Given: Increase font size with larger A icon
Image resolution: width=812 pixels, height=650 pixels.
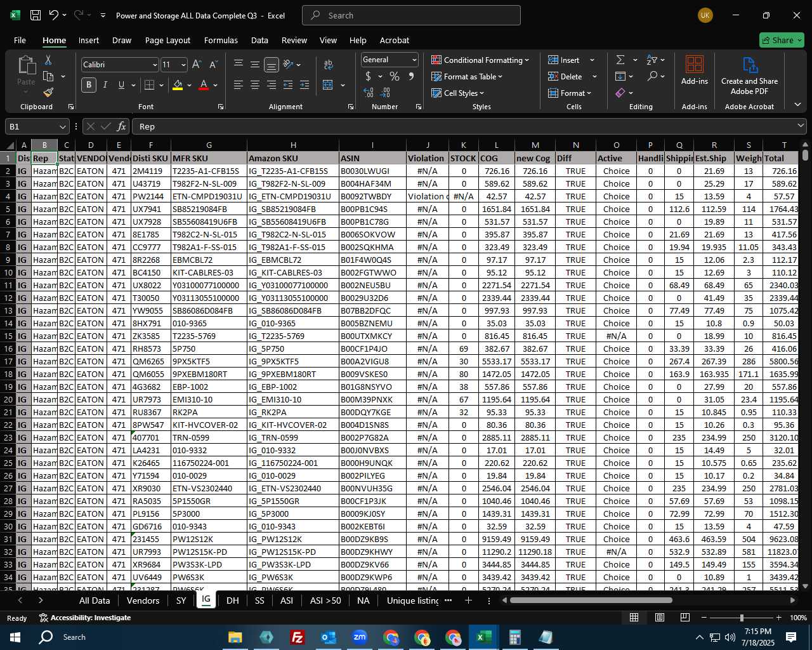Looking at the screenshot, I should (x=197, y=65).
